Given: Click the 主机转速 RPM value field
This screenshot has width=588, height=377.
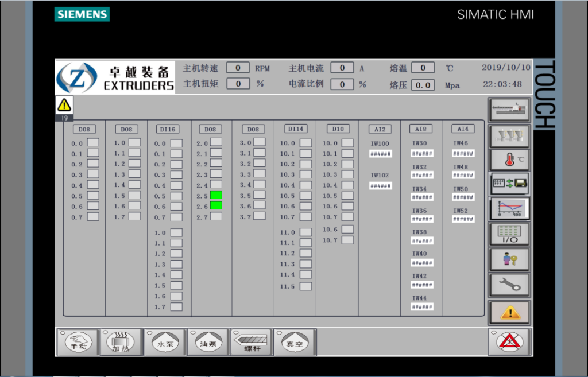Looking at the screenshot, I should 238,68.
